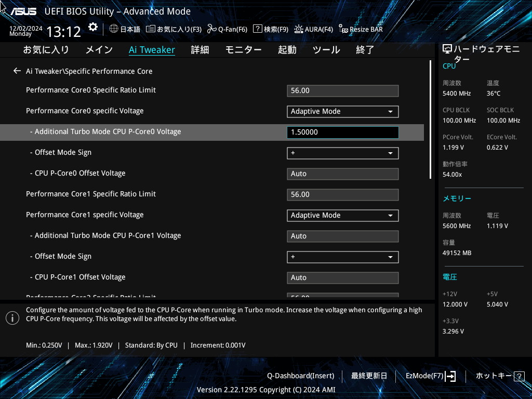Click Performance Core1 Specific Ratio Limit field

[343, 195]
